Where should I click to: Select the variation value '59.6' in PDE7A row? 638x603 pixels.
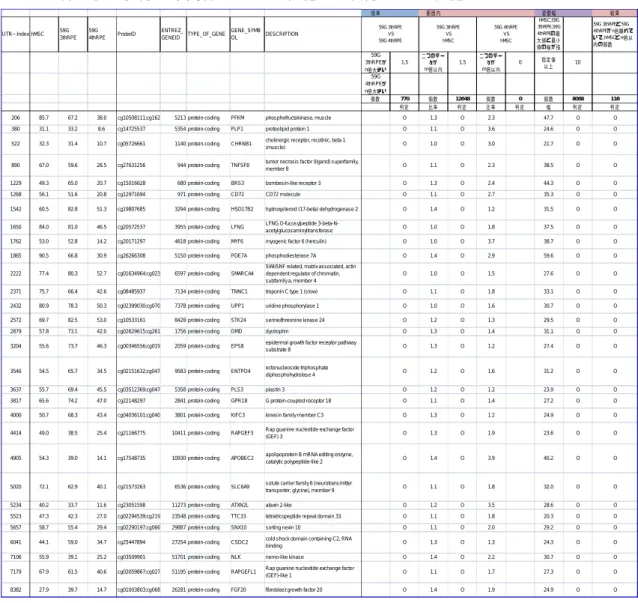point(548,256)
